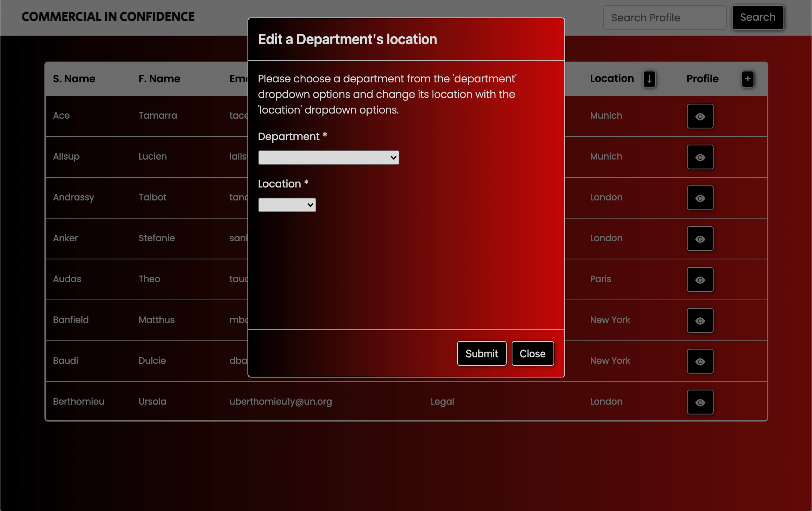Click the F. Name column header
The height and width of the screenshot is (511, 812).
159,79
